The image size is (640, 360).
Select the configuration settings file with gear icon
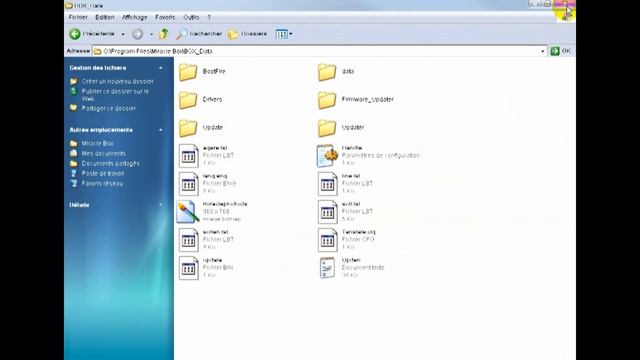(368, 156)
